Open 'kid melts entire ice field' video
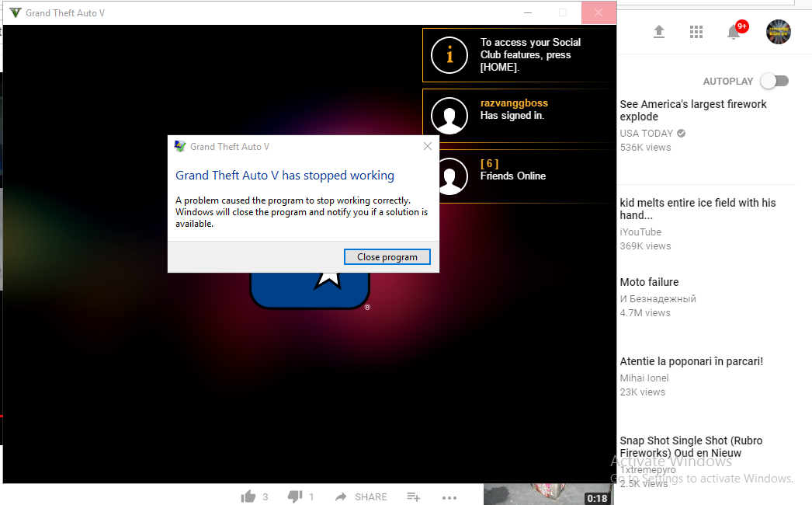The width and height of the screenshot is (812, 505). click(x=698, y=209)
